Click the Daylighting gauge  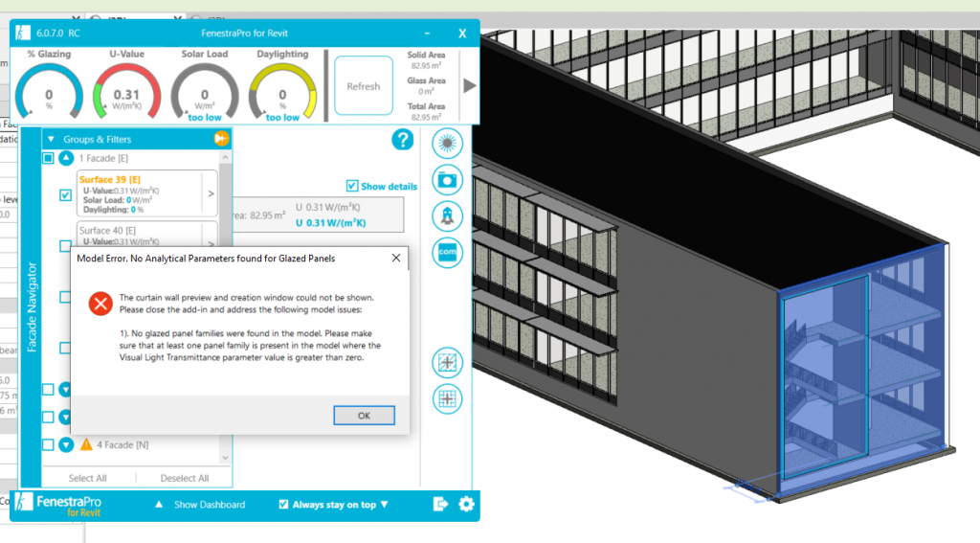click(282, 91)
